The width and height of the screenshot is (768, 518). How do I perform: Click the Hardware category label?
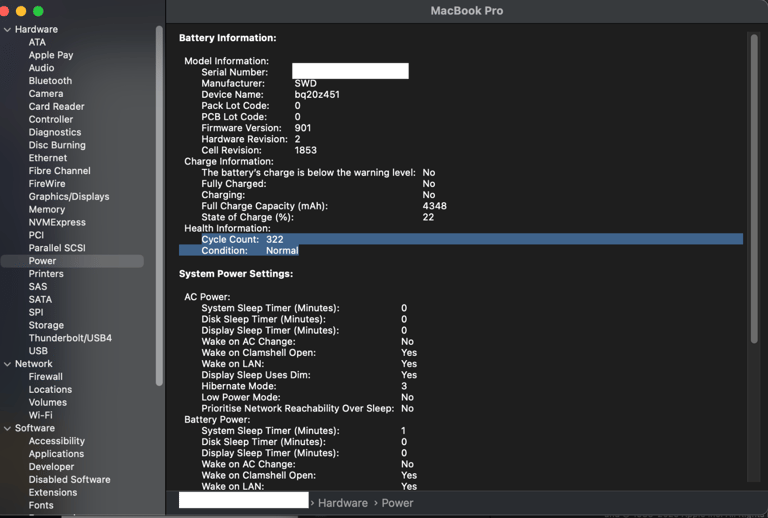pos(36,29)
